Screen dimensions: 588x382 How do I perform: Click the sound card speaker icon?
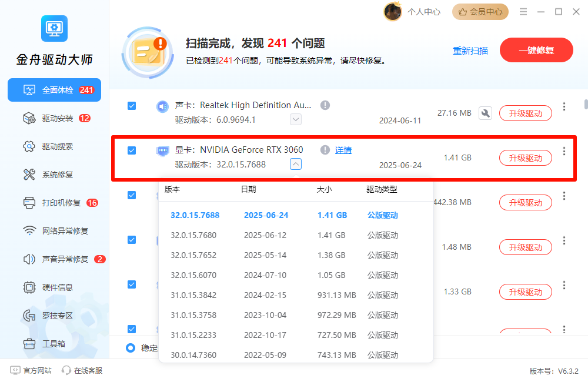(162, 106)
